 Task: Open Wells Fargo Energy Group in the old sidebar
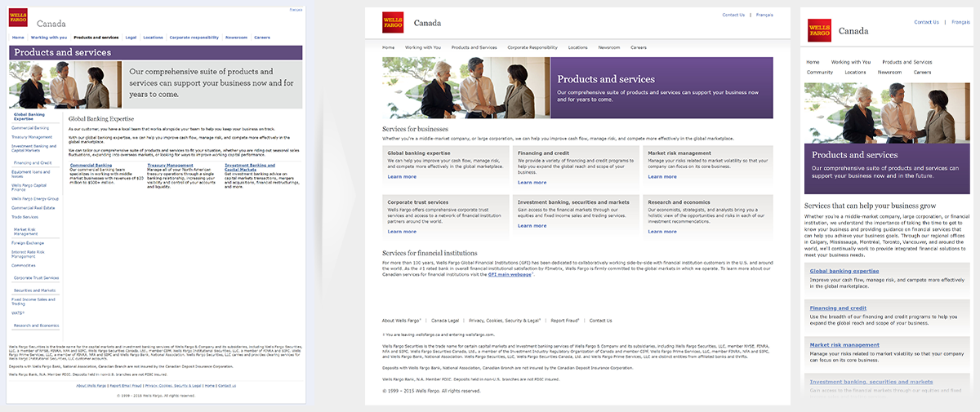tap(35, 198)
